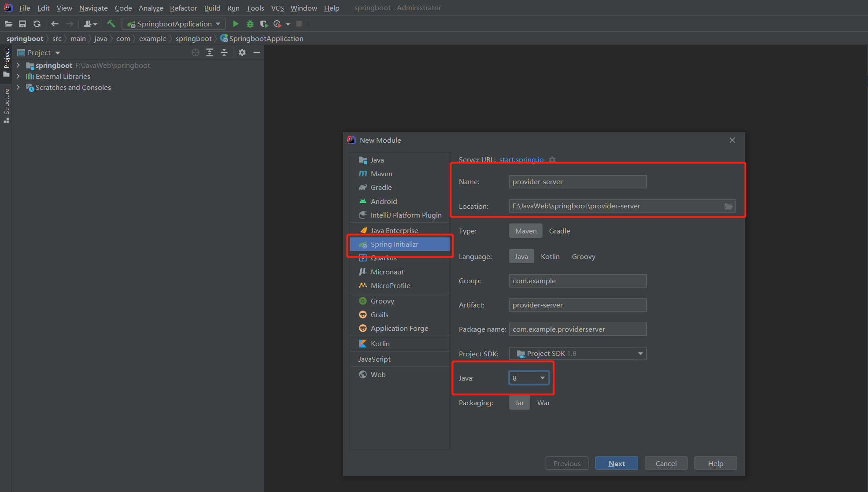Click the Name input field
Image resolution: width=868 pixels, height=492 pixels.
point(578,182)
